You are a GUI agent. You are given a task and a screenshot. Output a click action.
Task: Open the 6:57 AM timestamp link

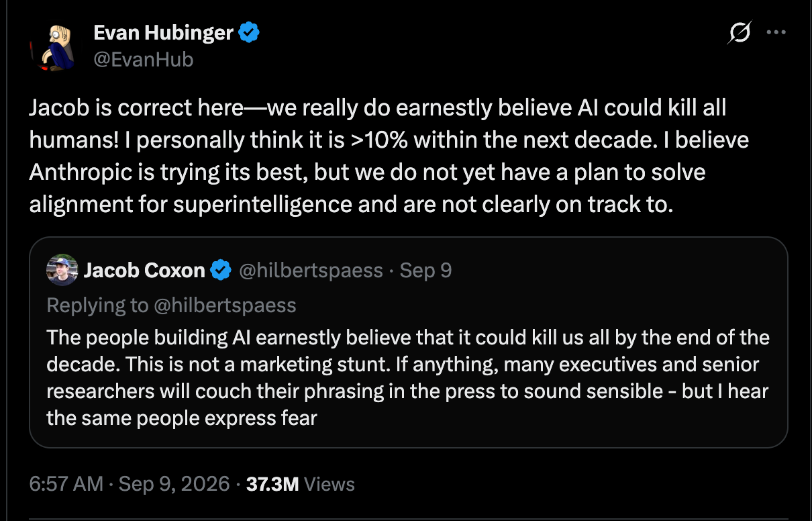click(x=66, y=484)
